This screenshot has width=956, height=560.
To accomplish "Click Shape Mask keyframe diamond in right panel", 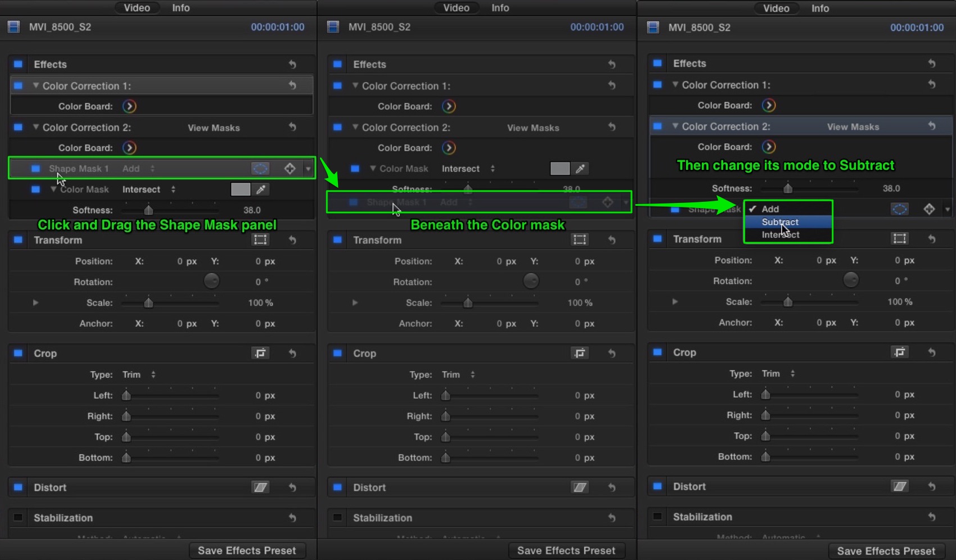I will point(929,209).
